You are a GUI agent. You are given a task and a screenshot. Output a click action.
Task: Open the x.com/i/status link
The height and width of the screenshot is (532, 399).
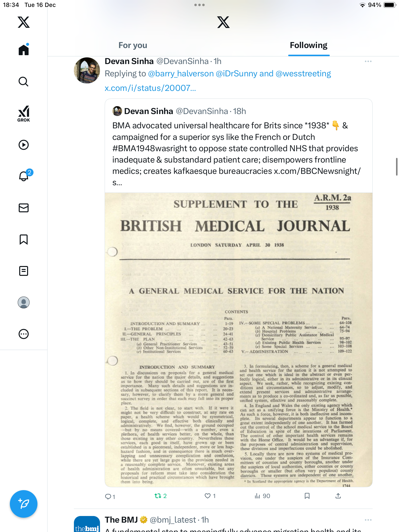150,88
